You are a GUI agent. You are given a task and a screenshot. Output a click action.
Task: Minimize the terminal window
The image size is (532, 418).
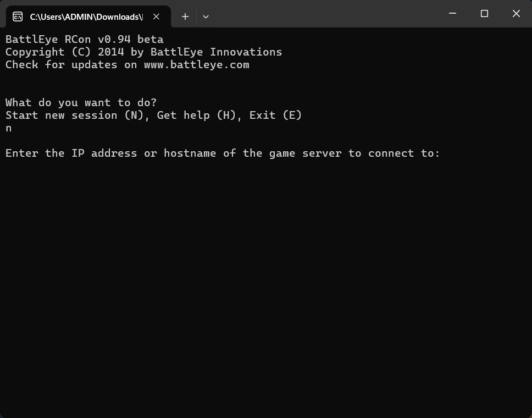point(452,14)
